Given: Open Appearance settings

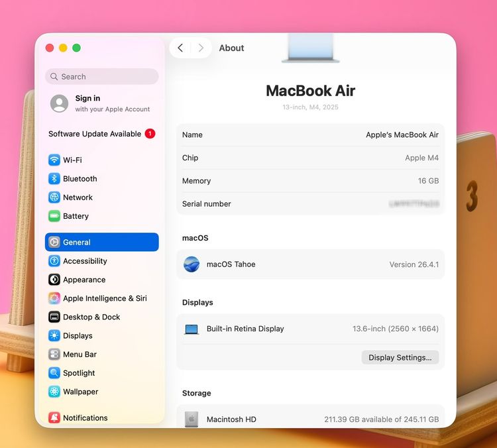Looking at the screenshot, I should tap(102, 280).
